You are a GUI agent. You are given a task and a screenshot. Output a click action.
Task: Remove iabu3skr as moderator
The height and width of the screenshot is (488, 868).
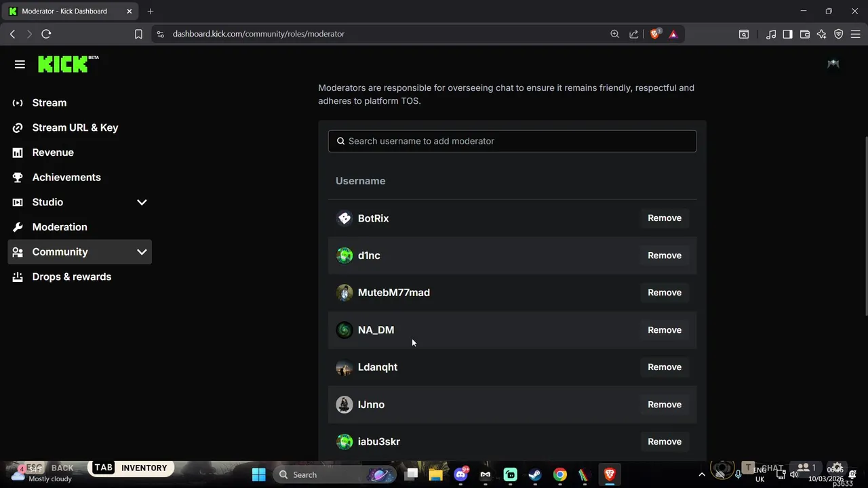665,442
